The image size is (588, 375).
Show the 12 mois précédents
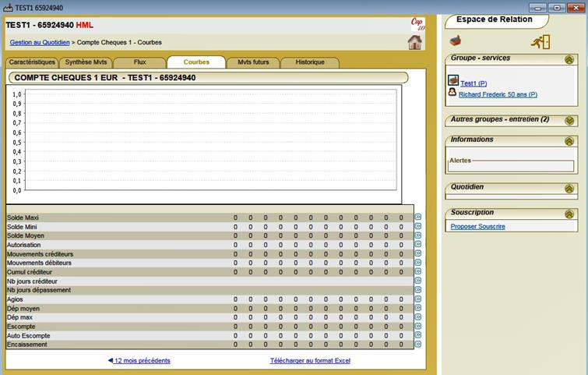(139, 361)
